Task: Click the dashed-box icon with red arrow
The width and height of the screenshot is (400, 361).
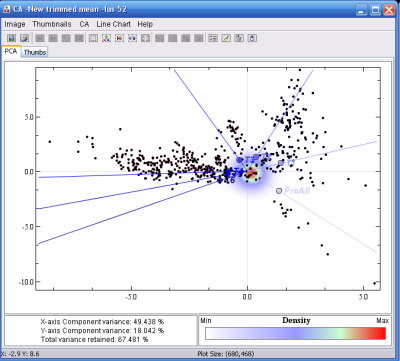Action: [119, 38]
